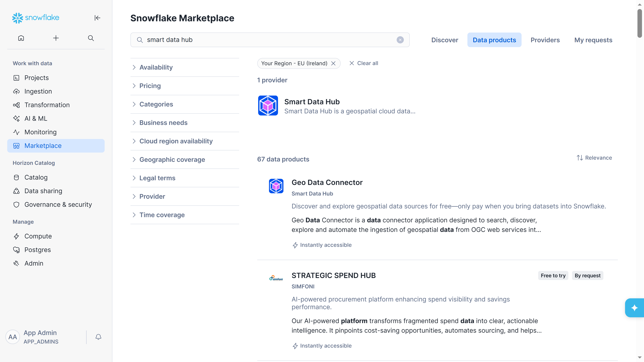Image resolution: width=644 pixels, height=362 pixels.
Task: Open the Transformation section
Action: [x=56, y=105]
